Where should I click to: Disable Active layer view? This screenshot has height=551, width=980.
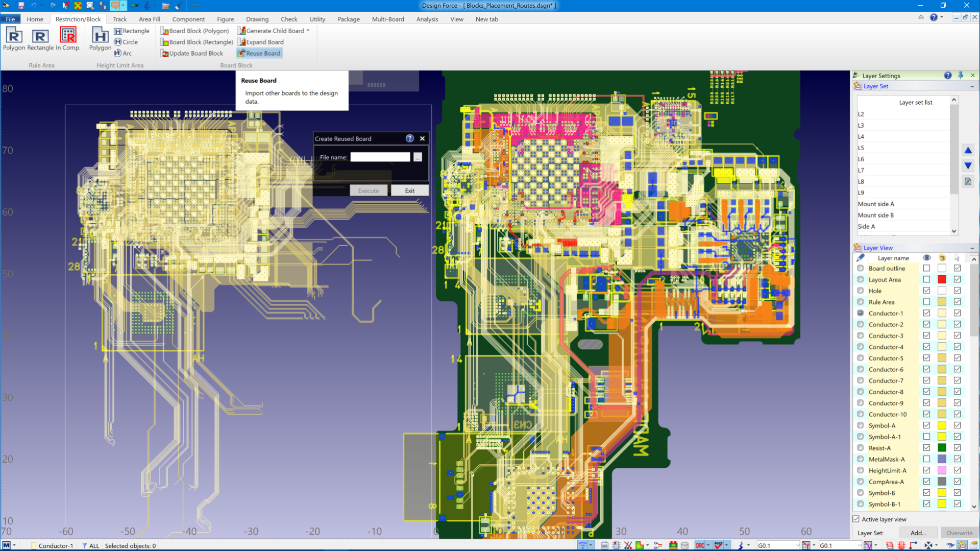coord(855,519)
